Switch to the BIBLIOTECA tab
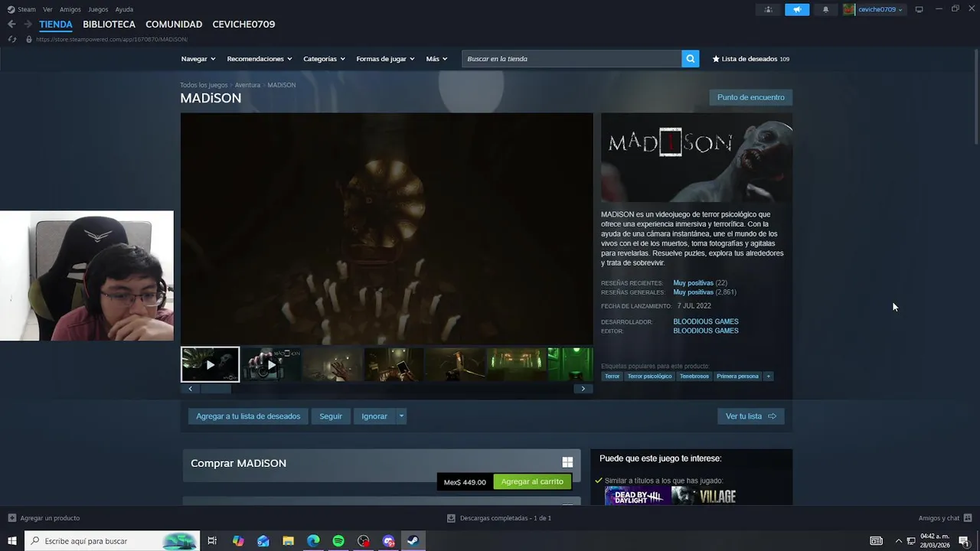 point(109,24)
